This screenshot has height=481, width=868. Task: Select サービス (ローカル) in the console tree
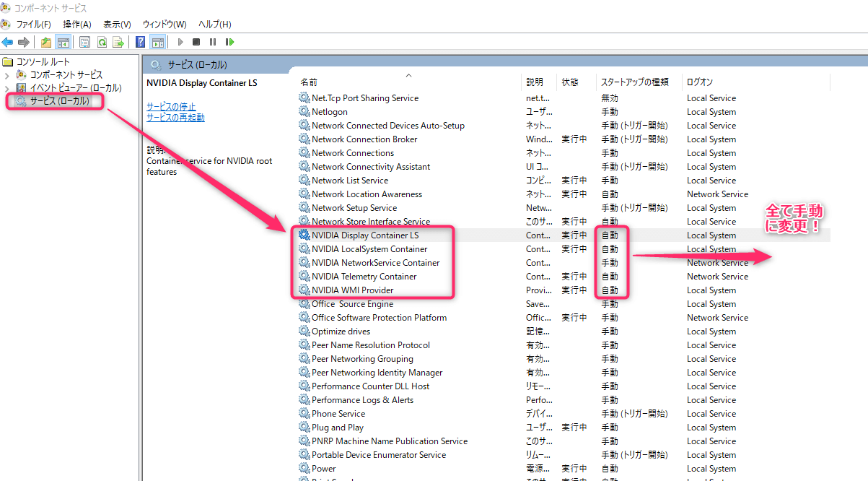pos(59,101)
